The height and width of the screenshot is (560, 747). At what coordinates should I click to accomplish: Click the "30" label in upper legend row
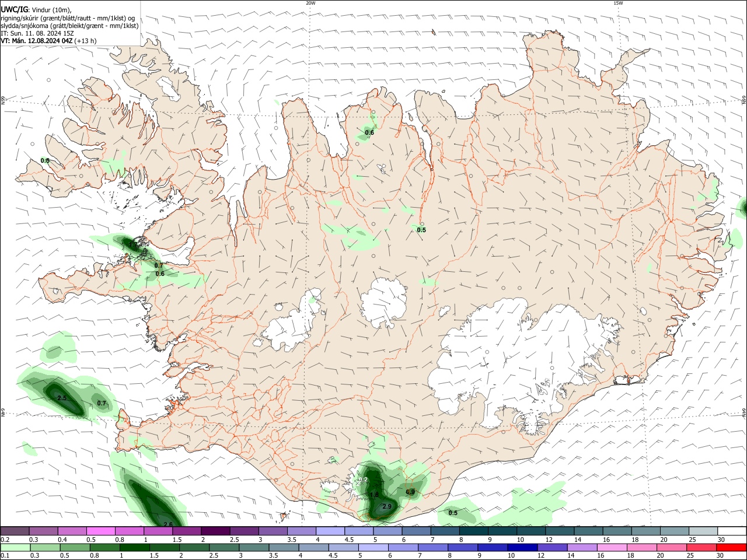coord(721,540)
